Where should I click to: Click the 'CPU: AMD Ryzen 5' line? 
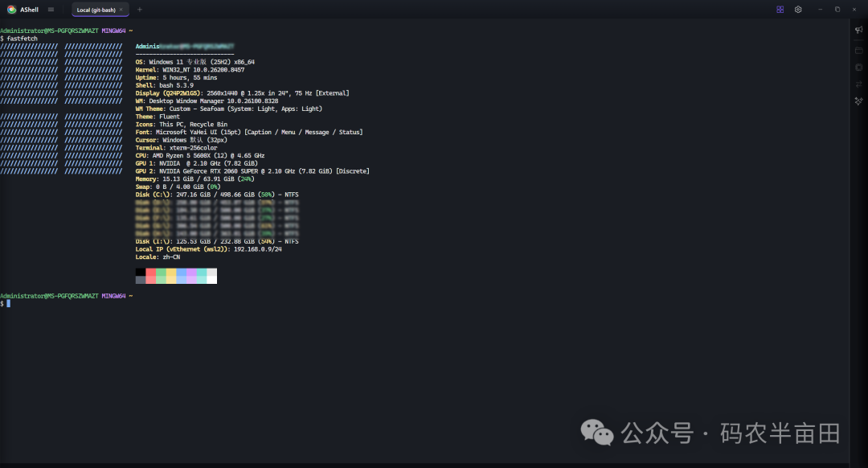(200, 156)
